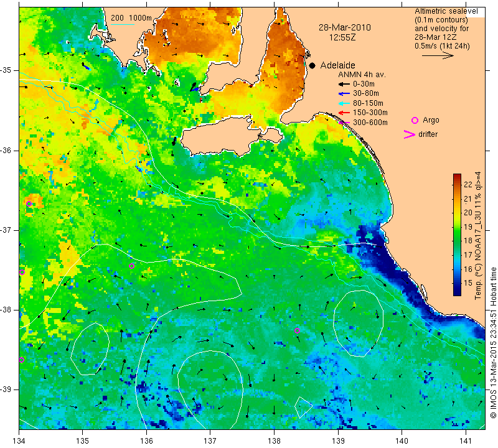The height and width of the screenshot is (448, 498).
Task: Click the blue 30-80m legend arrow
Action: [344, 94]
